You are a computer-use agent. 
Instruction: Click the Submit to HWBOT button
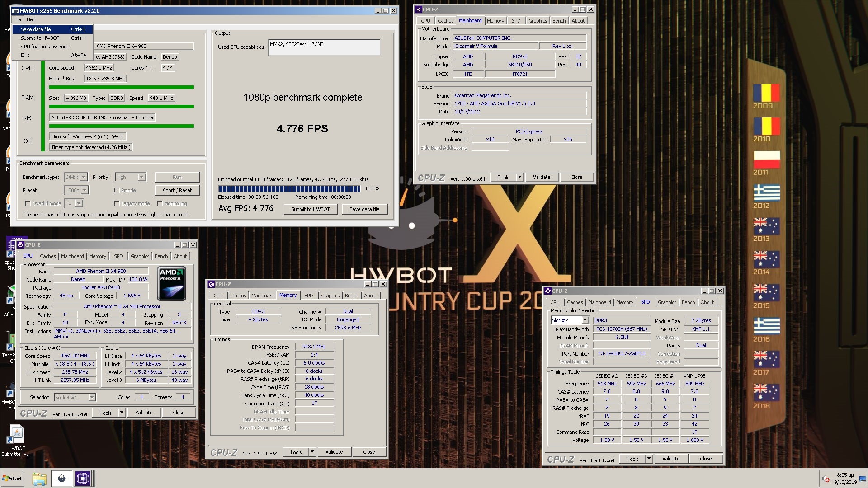tap(311, 209)
